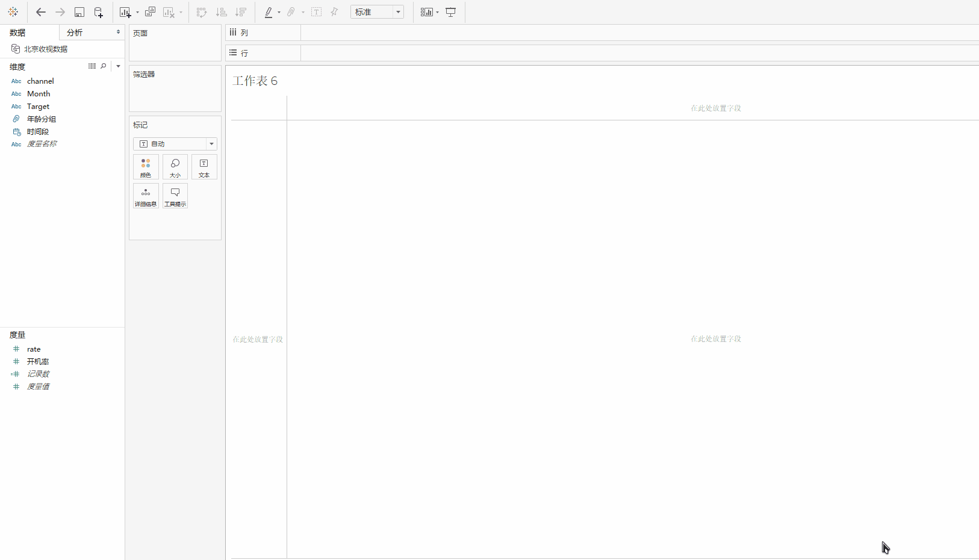Click the 大小 size marks button
This screenshot has width=979, height=560.
pyautogui.click(x=175, y=167)
